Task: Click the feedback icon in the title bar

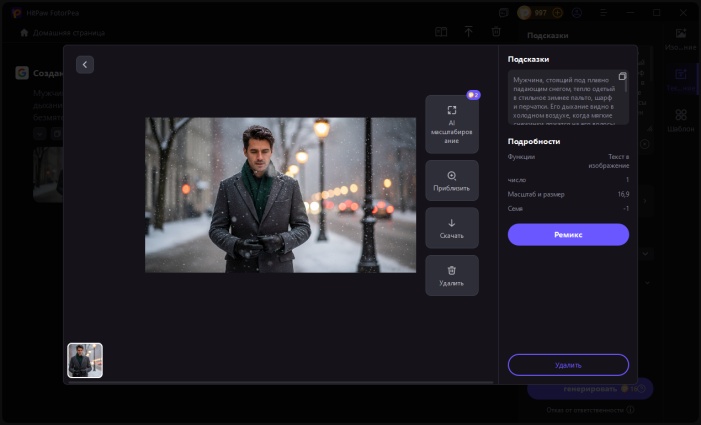Action: pos(504,13)
